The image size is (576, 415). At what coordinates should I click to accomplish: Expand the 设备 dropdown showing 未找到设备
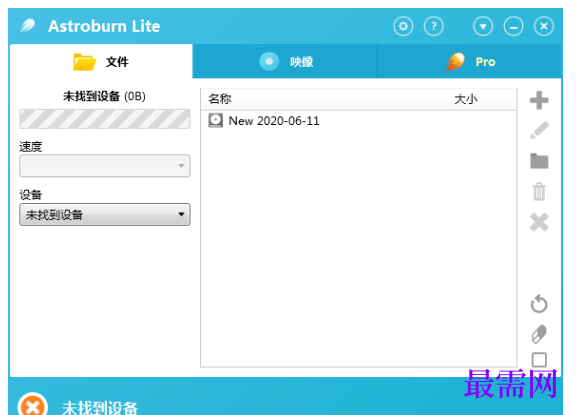(x=105, y=214)
